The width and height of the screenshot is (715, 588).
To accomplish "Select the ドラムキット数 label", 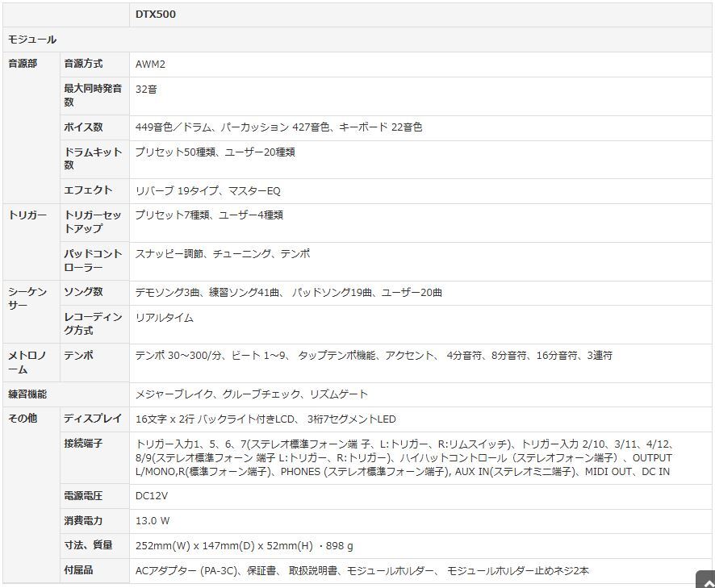I will pos(93,158).
